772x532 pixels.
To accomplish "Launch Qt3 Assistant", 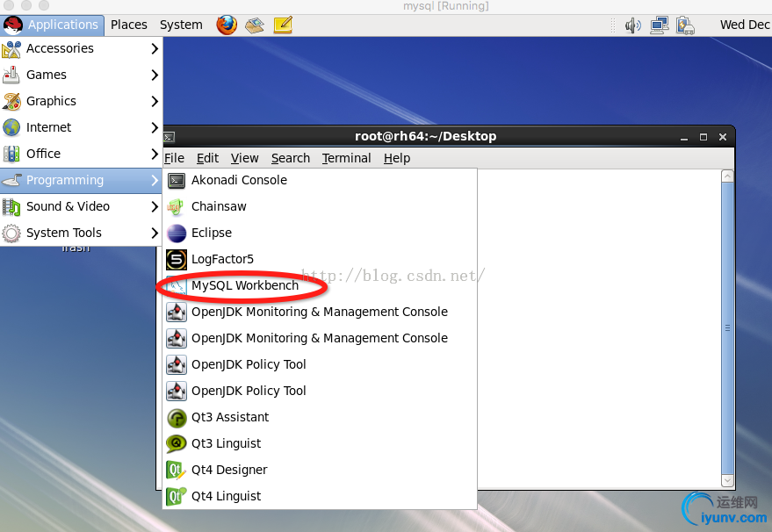I will click(320, 417).
